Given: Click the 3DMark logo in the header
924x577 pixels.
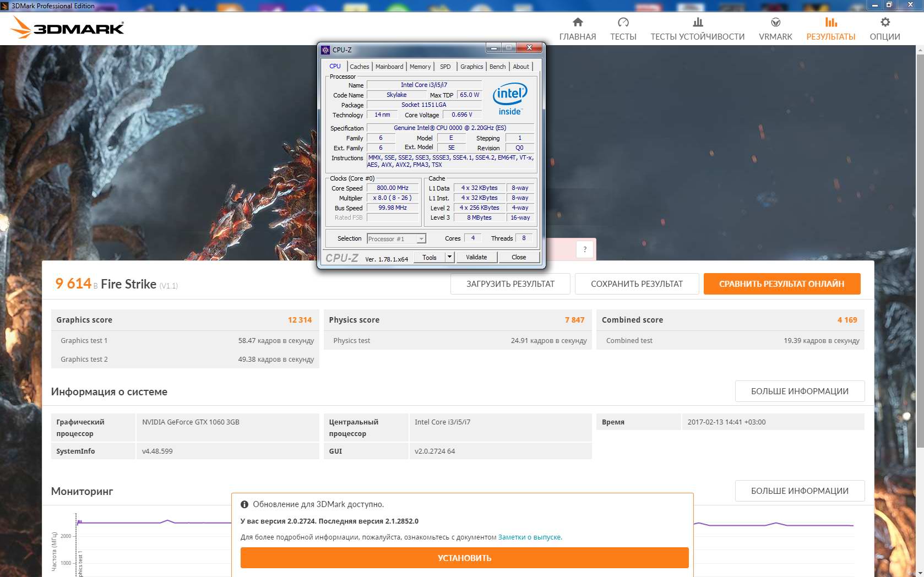Looking at the screenshot, I should click(67, 28).
